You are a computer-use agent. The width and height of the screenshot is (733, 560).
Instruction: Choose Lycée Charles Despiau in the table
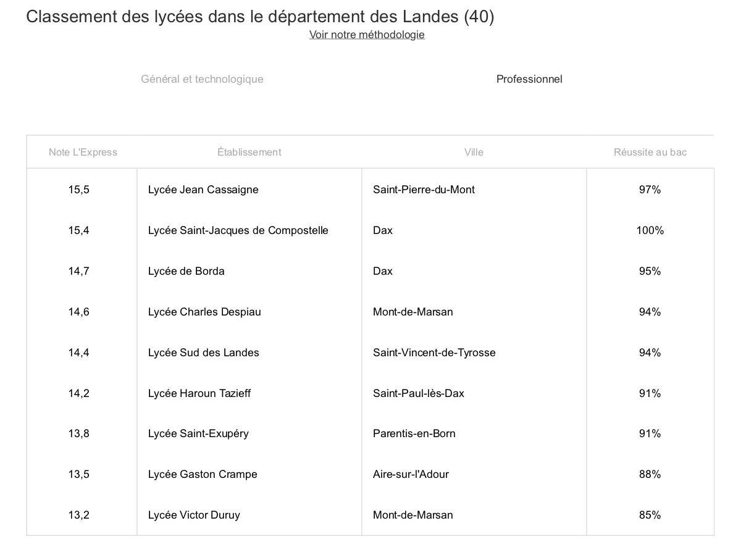(204, 312)
